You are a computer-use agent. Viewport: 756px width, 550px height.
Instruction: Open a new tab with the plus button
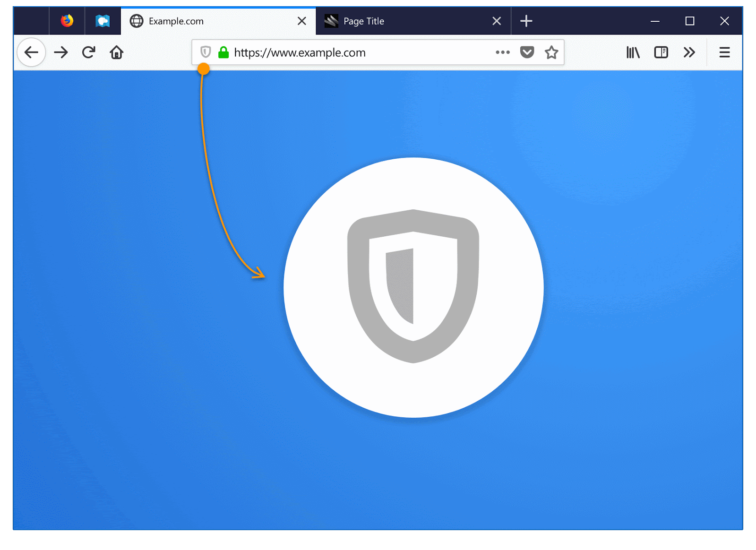tap(526, 21)
